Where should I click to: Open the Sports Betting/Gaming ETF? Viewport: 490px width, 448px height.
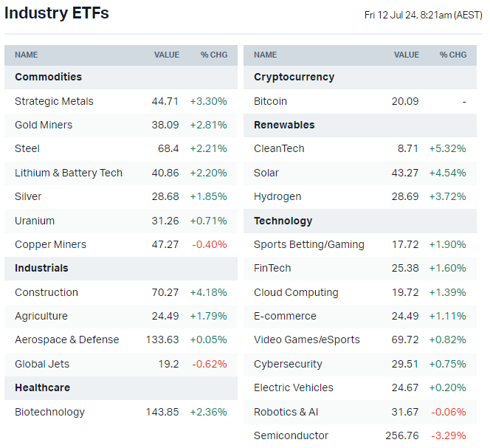point(308,244)
